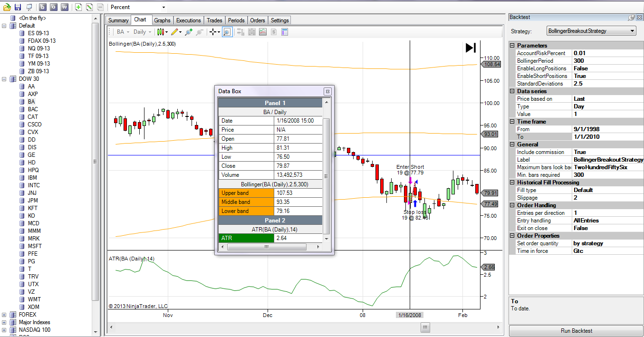Open the BA instrument dropdown in chart toolbar
644x337 pixels.
click(x=123, y=32)
